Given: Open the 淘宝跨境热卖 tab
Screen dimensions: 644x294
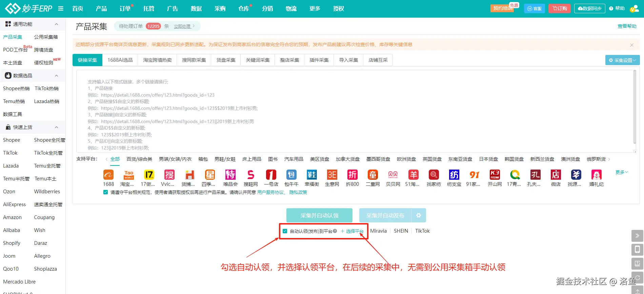Looking at the screenshot, I should tap(157, 60).
